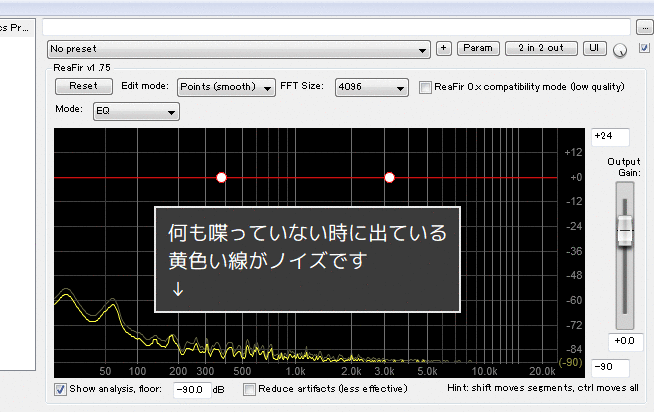Enable ReaFir 0.x compatibility mode
Screen dimensions: 654x412
tap(426, 87)
